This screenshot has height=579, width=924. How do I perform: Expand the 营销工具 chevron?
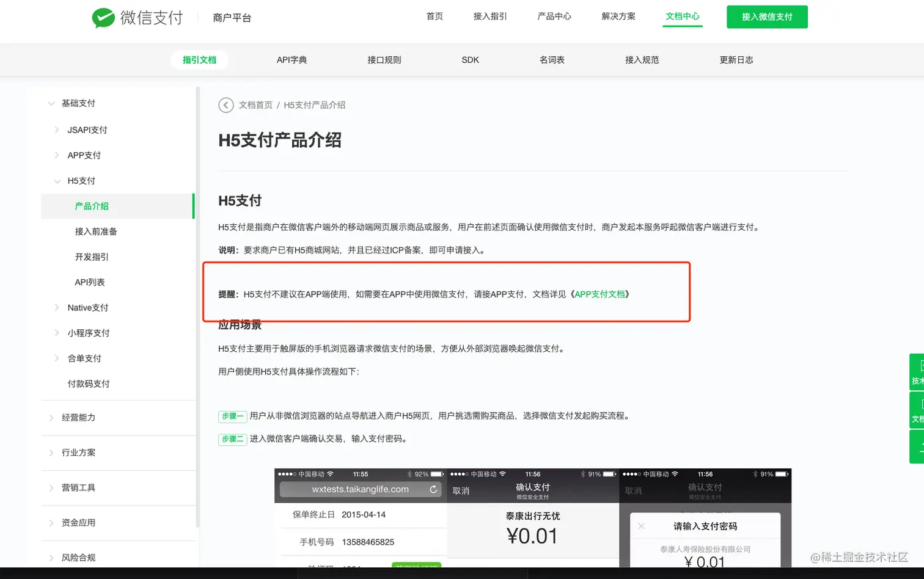click(x=51, y=487)
